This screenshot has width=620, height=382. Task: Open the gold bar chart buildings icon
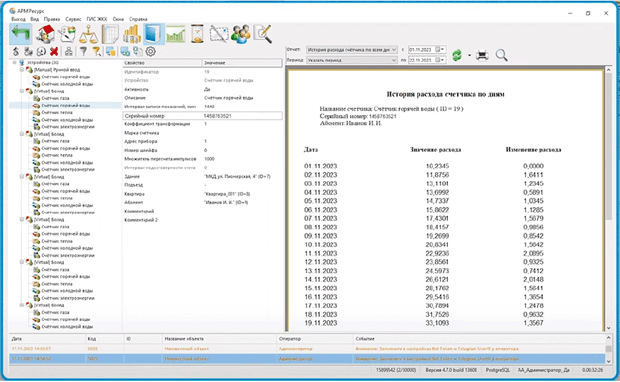132,34
